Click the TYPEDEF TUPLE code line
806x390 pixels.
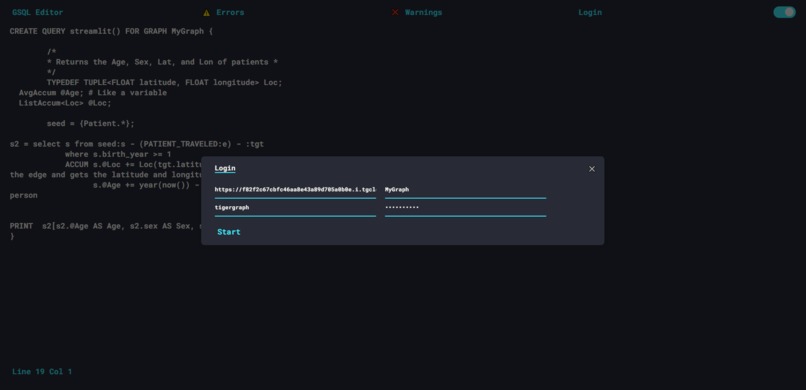(164, 83)
